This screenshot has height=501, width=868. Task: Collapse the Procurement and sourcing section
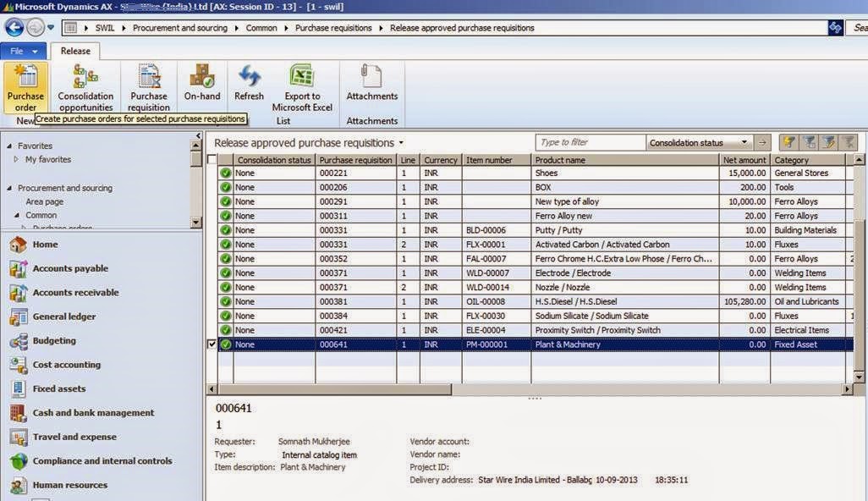8,188
